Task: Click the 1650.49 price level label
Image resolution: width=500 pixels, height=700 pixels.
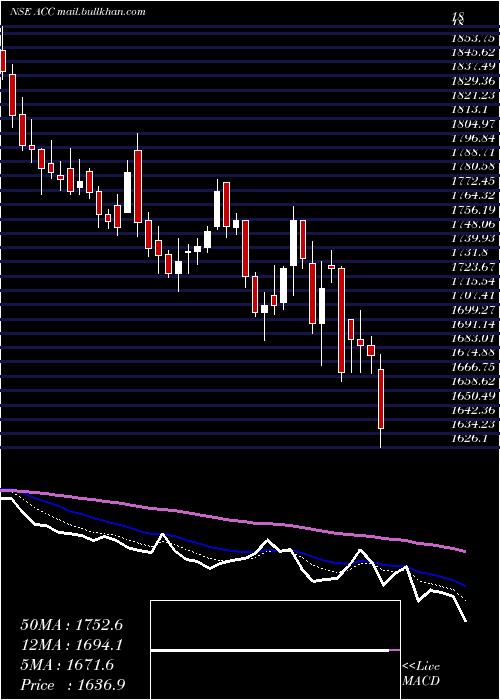Action: click(473, 395)
